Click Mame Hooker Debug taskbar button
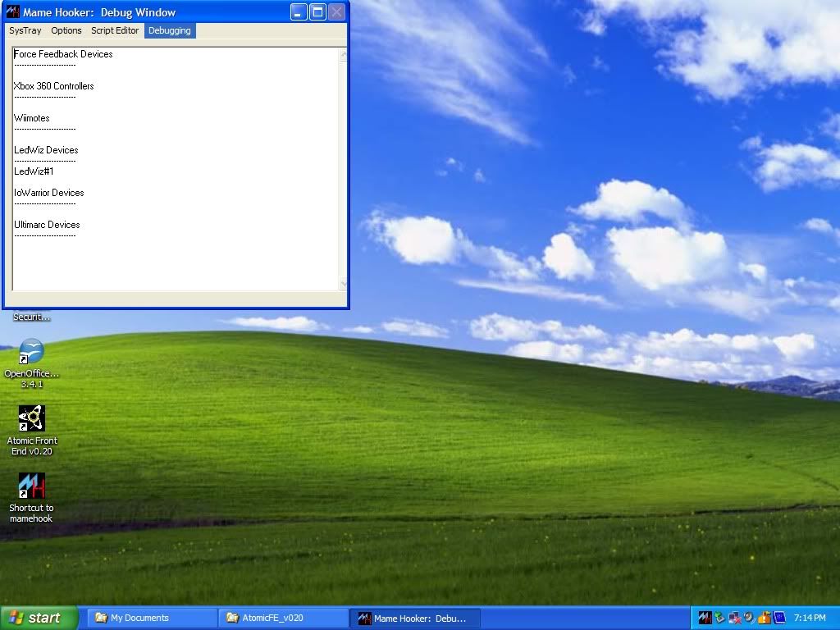 [x=415, y=619]
